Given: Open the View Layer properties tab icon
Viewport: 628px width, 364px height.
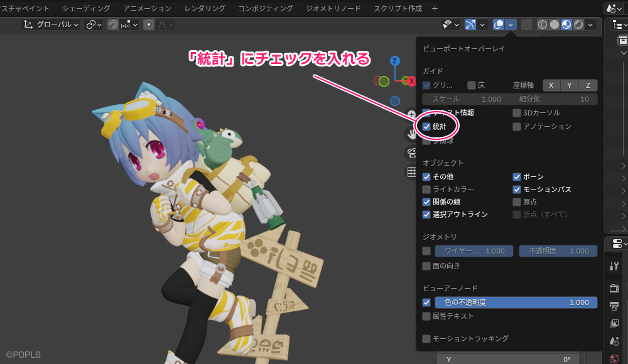Looking at the screenshot, I should tap(614, 324).
